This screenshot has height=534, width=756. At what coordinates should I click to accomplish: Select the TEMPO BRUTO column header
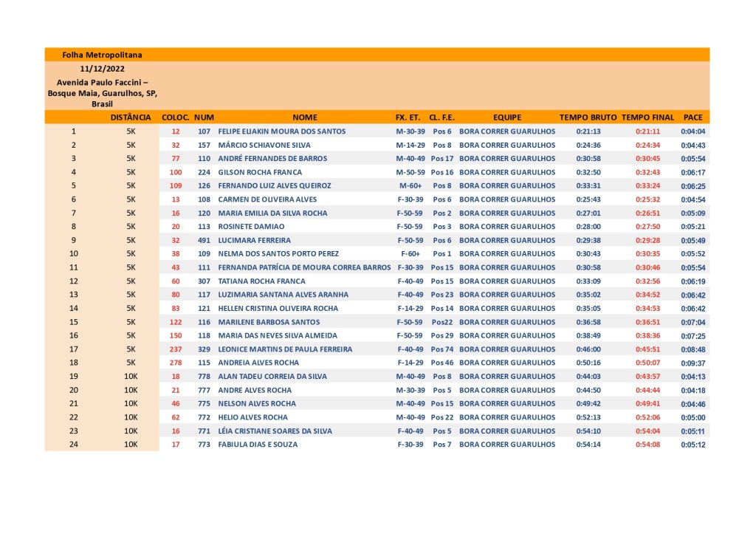coord(588,117)
